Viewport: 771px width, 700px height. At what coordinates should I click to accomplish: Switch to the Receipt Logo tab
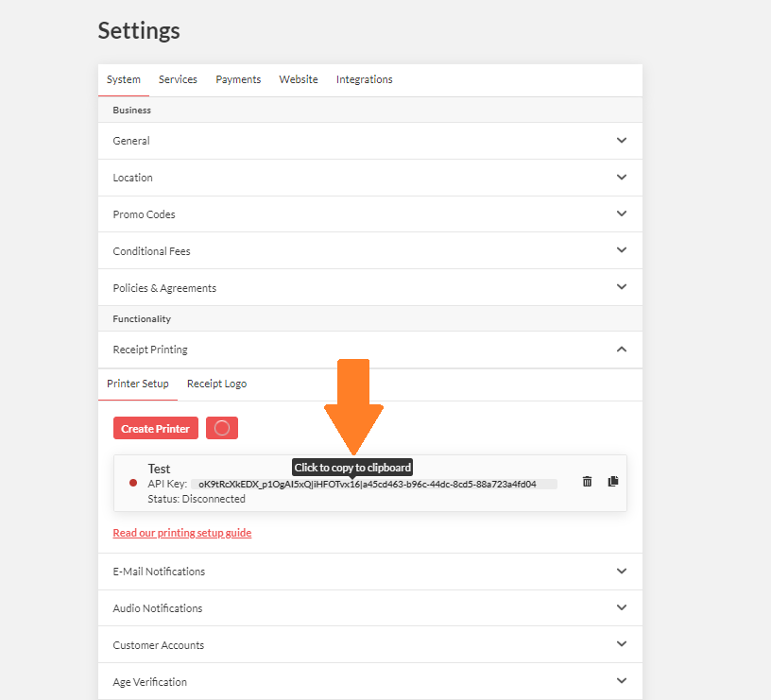[x=216, y=384]
